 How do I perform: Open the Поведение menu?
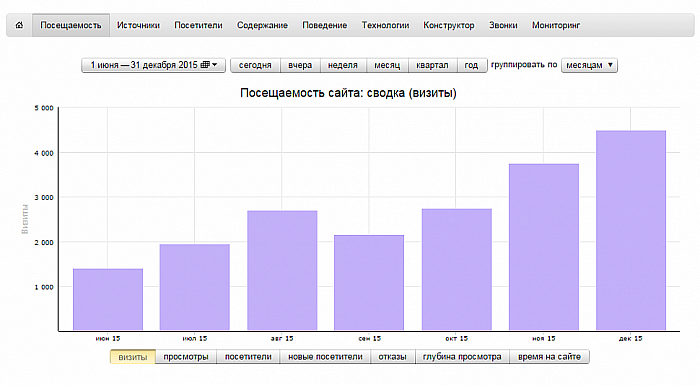point(325,25)
